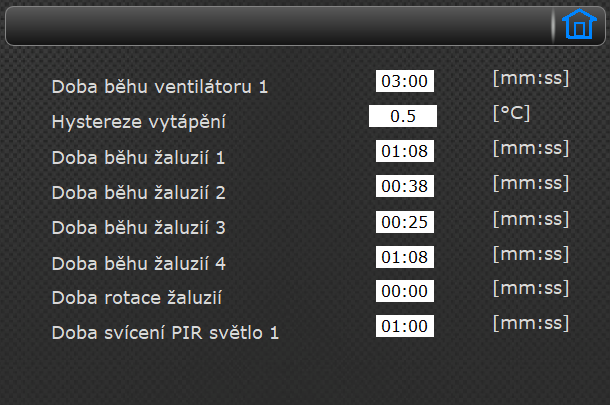The width and height of the screenshot is (610, 405).
Task: Edit the Doba běhu žaluzií 4 time field
Action: pos(405,257)
